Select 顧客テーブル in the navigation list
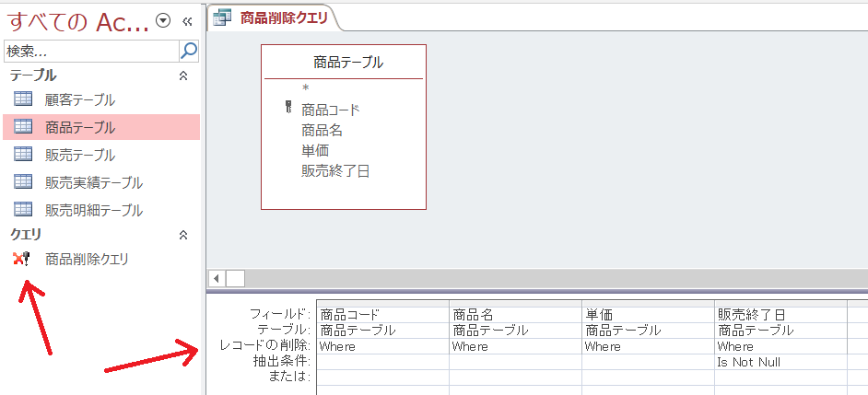Viewport: 868px width, 395px height. click(x=80, y=100)
